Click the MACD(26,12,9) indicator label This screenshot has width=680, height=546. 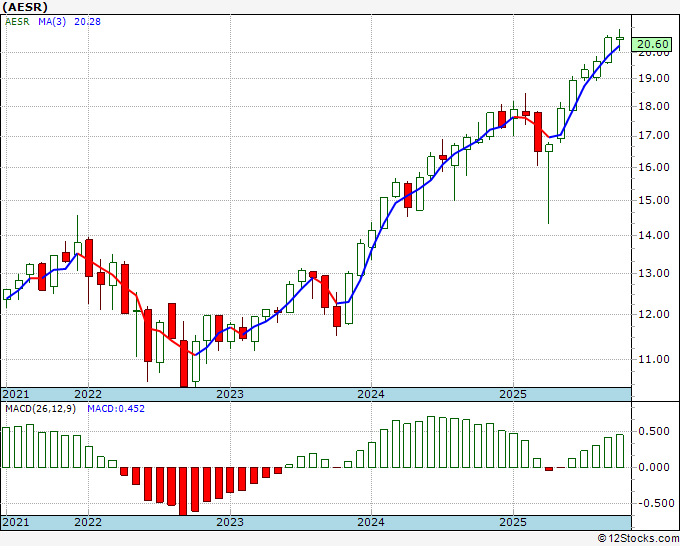(40, 409)
